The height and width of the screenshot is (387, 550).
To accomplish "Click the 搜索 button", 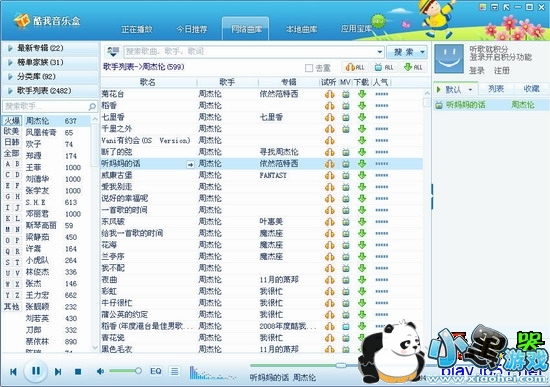I will point(403,52).
